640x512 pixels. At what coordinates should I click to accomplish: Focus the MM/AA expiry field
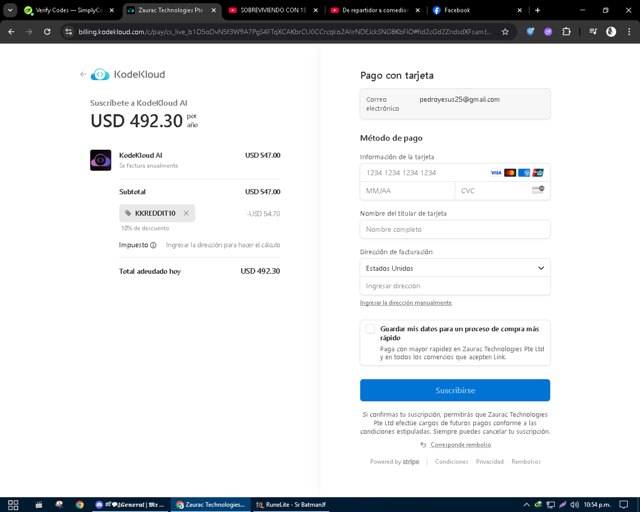click(x=407, y=191)
